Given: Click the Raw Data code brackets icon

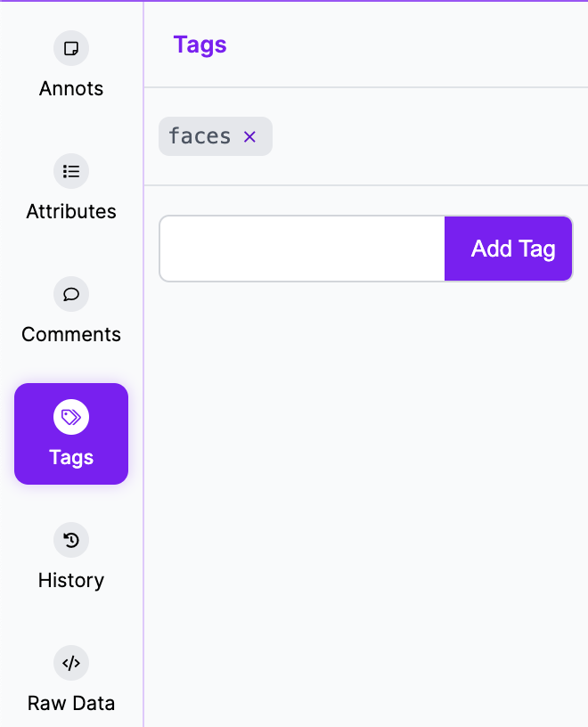Looking at the screenshot, I should point(71,663).
